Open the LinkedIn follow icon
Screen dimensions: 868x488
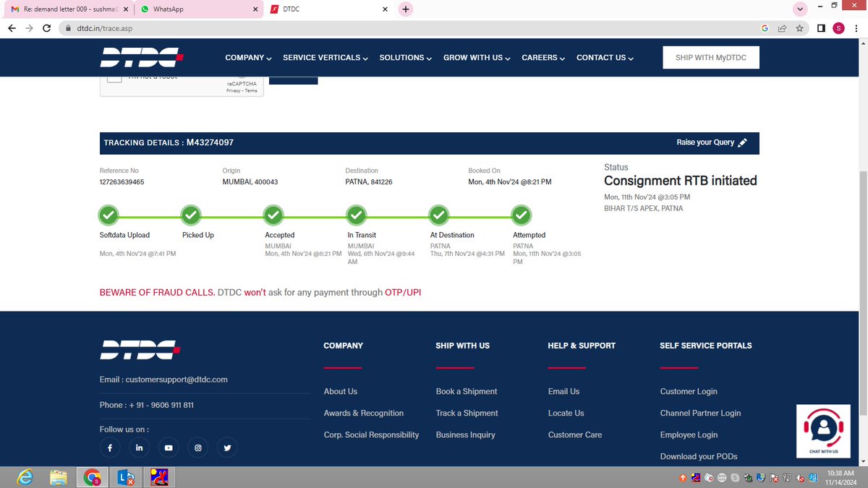139,448
